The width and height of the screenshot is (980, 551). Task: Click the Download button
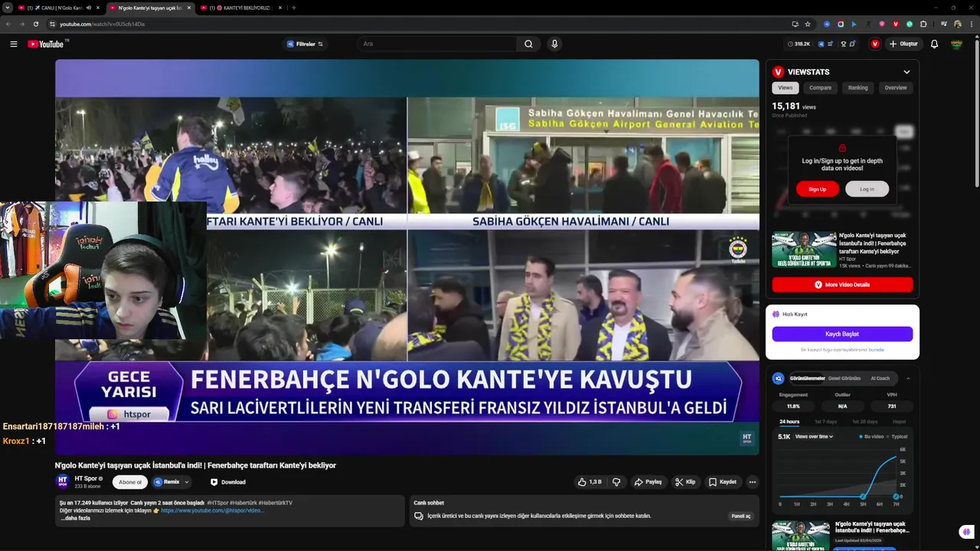coord(227,482)
